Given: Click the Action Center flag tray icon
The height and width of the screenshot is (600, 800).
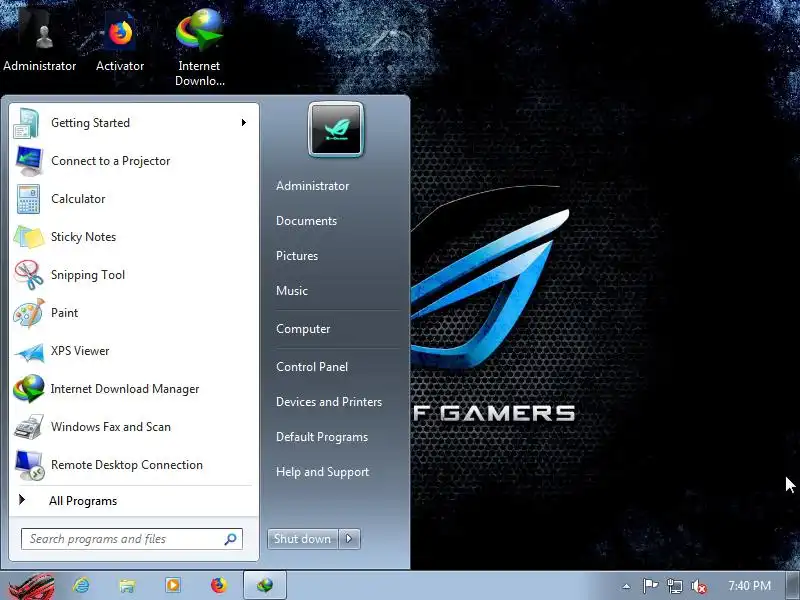Looking at the screenshot, I should 650,586.
